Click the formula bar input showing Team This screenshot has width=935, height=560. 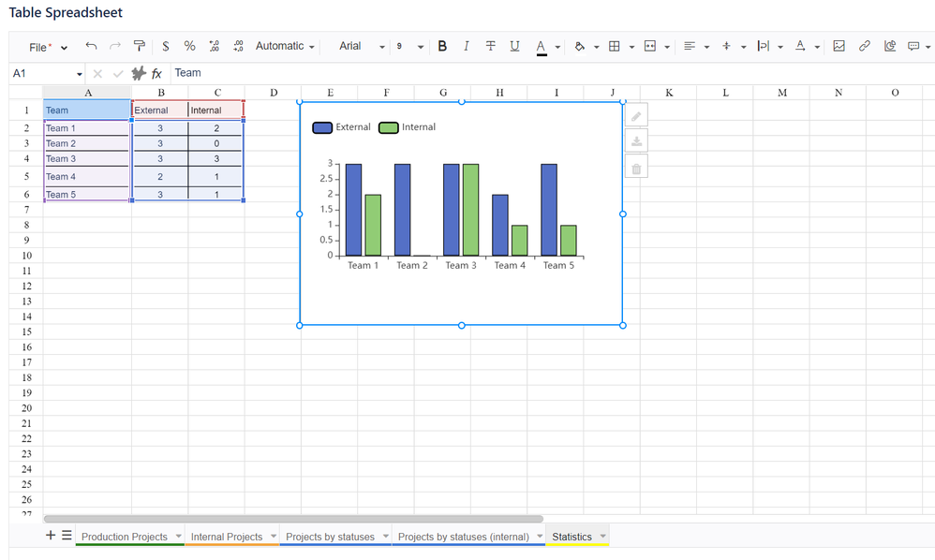tap(552, 73)
